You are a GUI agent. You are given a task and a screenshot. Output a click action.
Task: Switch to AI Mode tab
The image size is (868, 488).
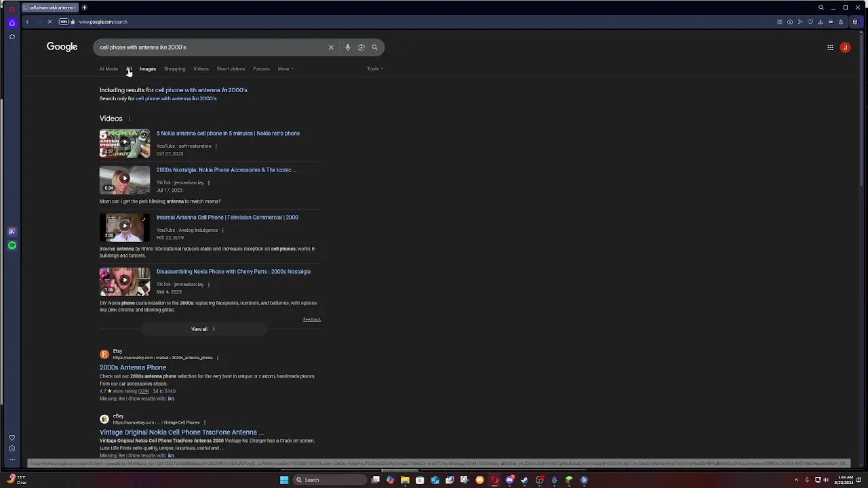pos(108,68)
